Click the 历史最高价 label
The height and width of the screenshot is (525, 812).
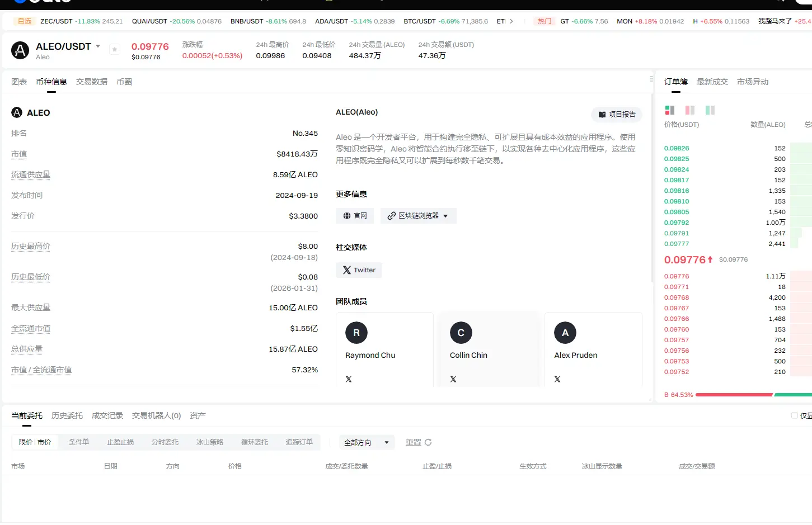[x=31, y=246]
